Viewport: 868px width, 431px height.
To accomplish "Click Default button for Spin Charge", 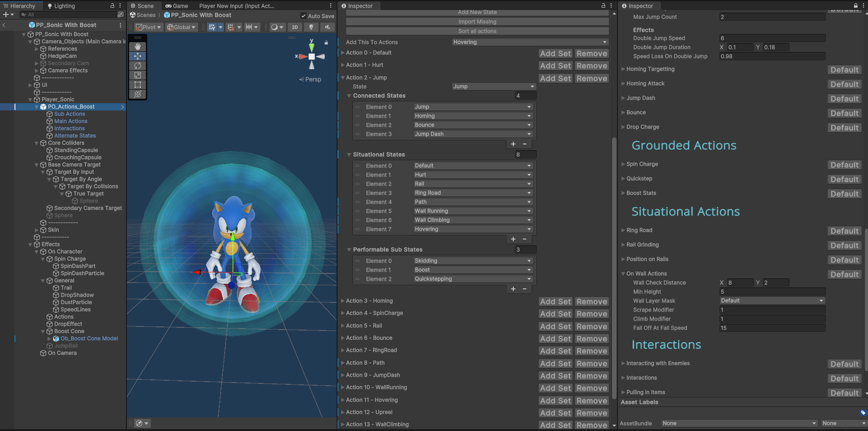I will point(844,165).
